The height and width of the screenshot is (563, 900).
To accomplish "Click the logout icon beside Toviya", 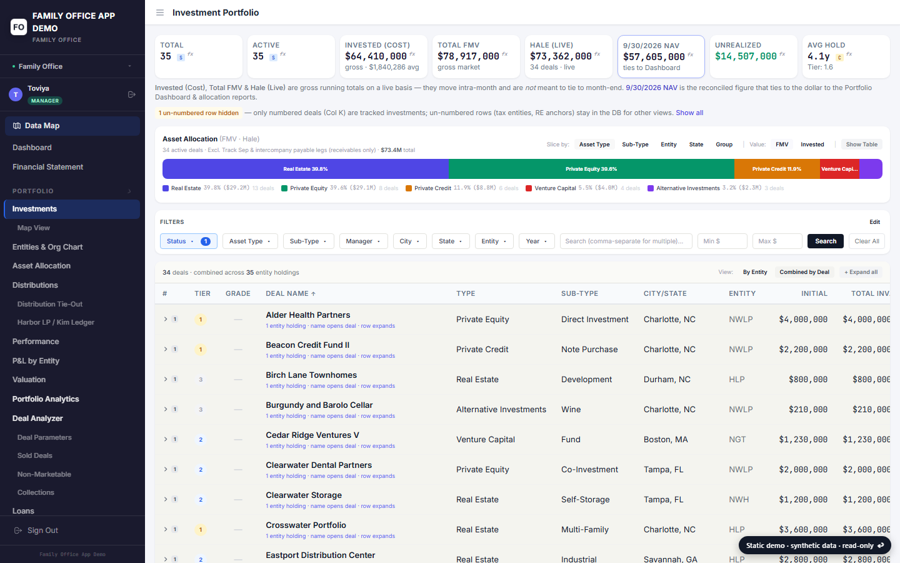I will click(x=131, y=94).
